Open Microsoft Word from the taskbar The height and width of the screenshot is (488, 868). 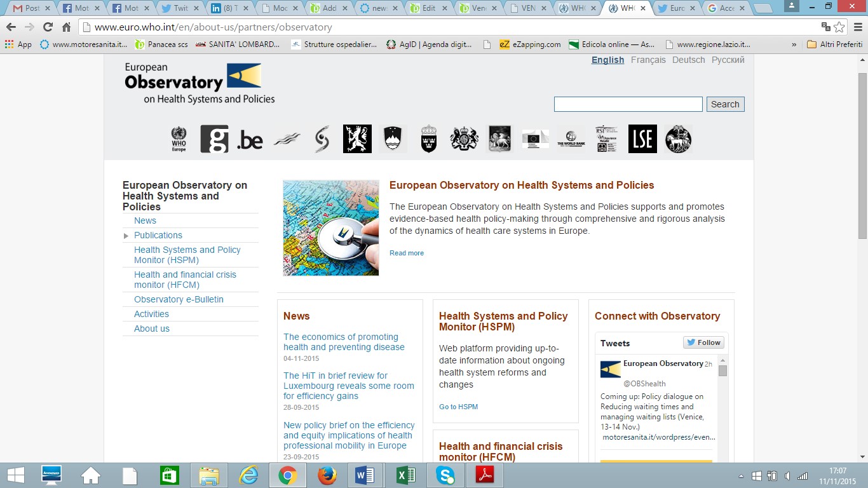point(365,475)
